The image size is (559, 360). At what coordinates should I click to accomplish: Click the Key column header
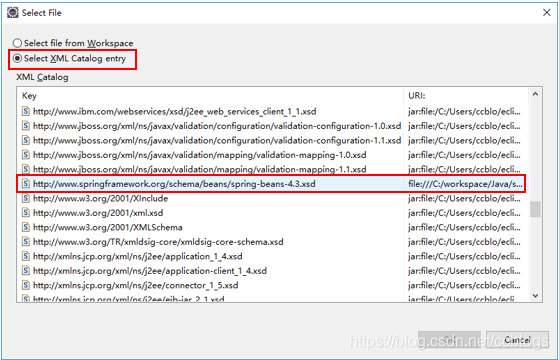(29, 96)
